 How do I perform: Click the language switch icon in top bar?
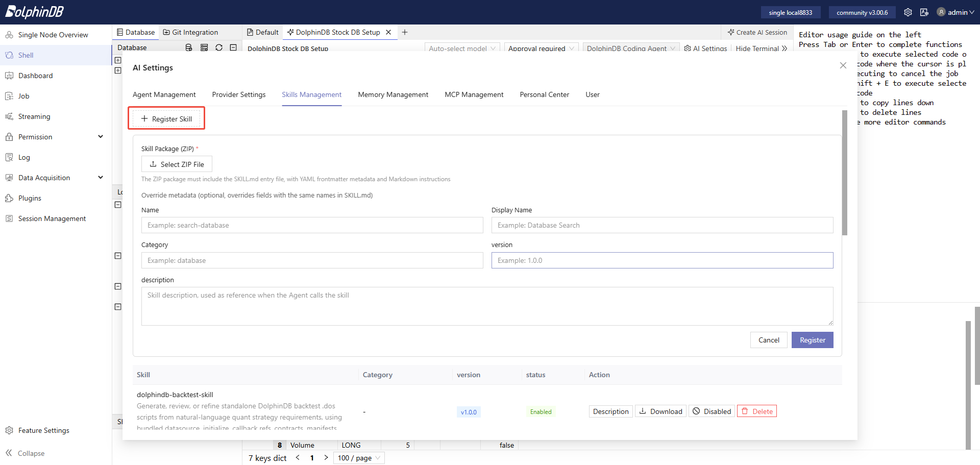(x=924, y=12)
